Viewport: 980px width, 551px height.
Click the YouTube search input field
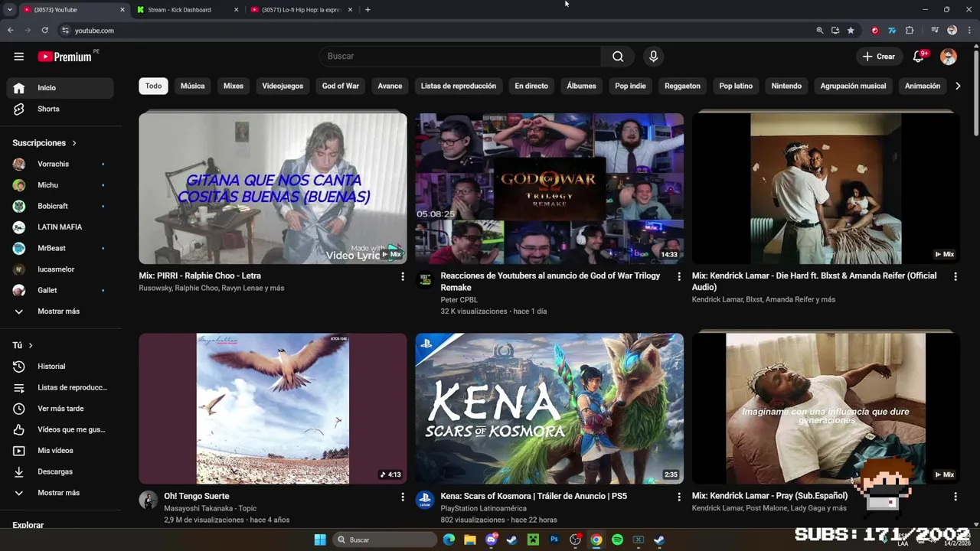click(460, 57)
